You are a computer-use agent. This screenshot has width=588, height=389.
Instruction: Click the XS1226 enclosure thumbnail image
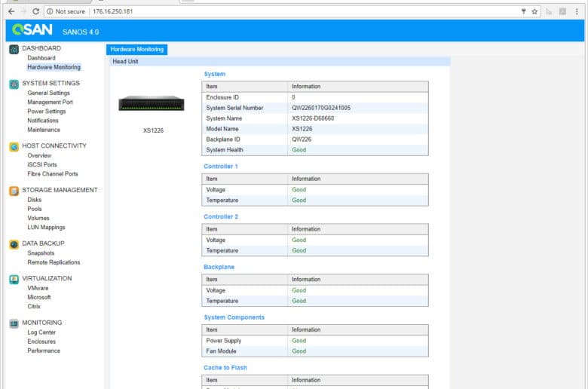pos(152,103)
